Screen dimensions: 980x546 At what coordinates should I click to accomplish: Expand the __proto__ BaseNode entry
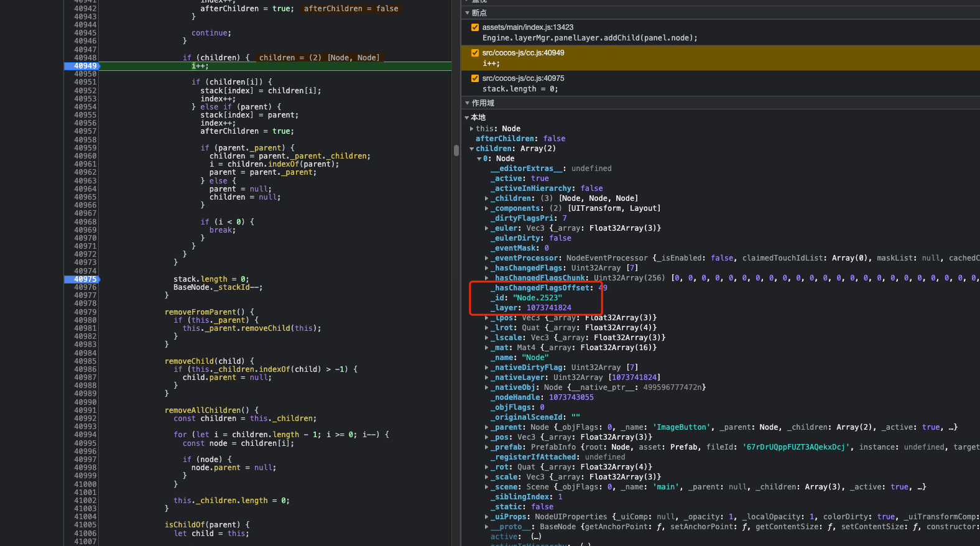[486, 527]
